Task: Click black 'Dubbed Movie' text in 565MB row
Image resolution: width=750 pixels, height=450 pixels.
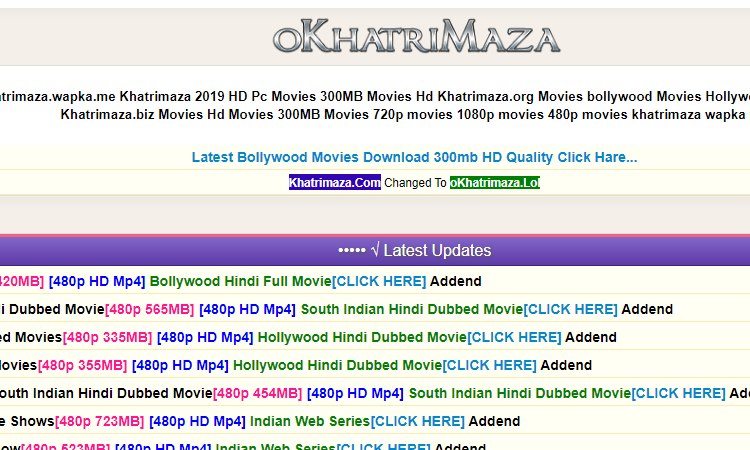Action: [x=56, y=309]
